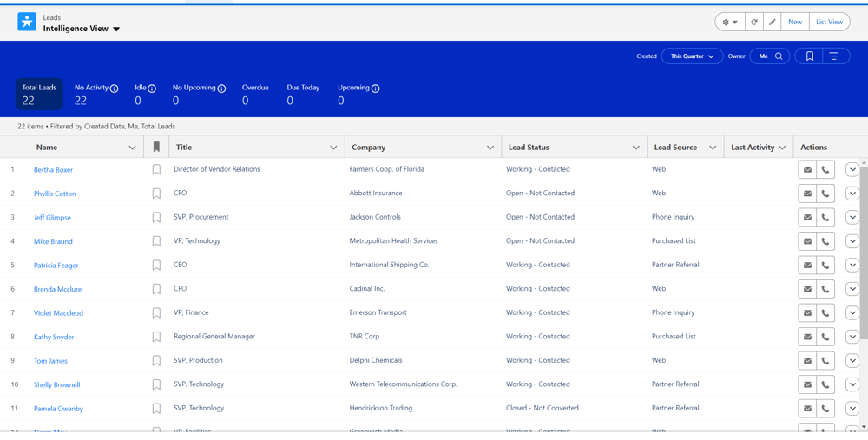Show info for No Activity metric
This screenshot has height=440, width=868.
tap(114, 89)
